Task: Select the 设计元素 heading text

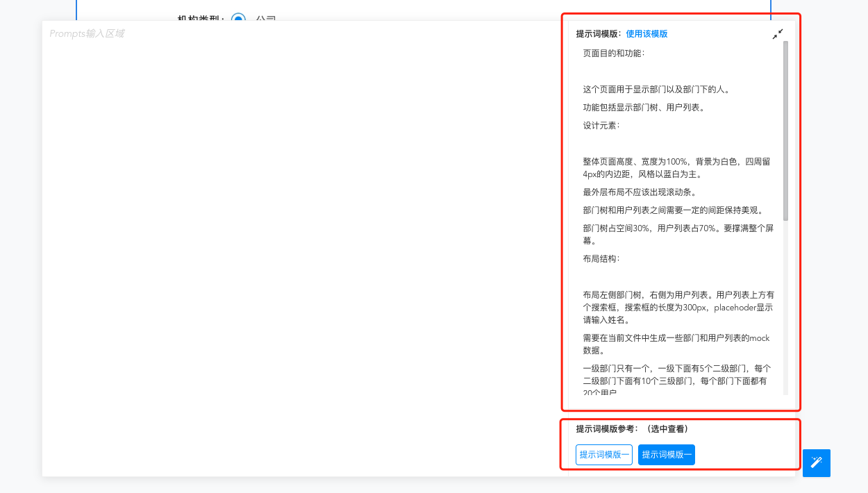Action: 603,126
